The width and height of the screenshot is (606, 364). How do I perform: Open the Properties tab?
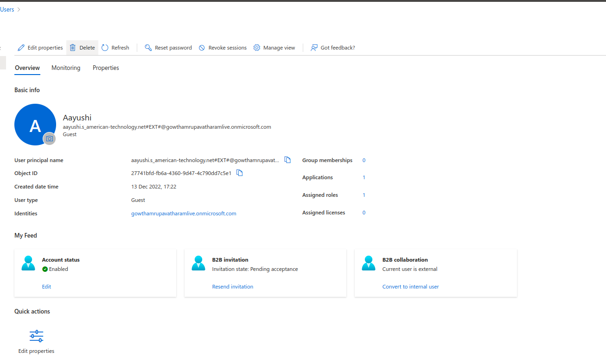[106, 68]
